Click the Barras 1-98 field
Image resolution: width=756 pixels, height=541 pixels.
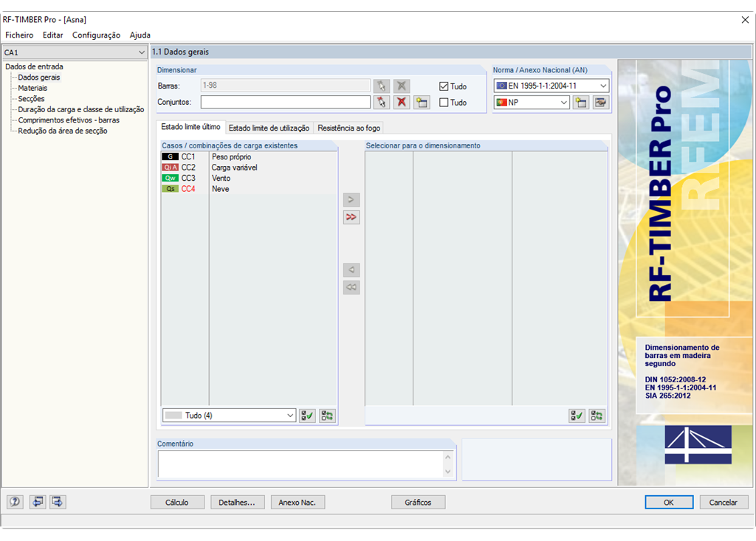point(286,86)
